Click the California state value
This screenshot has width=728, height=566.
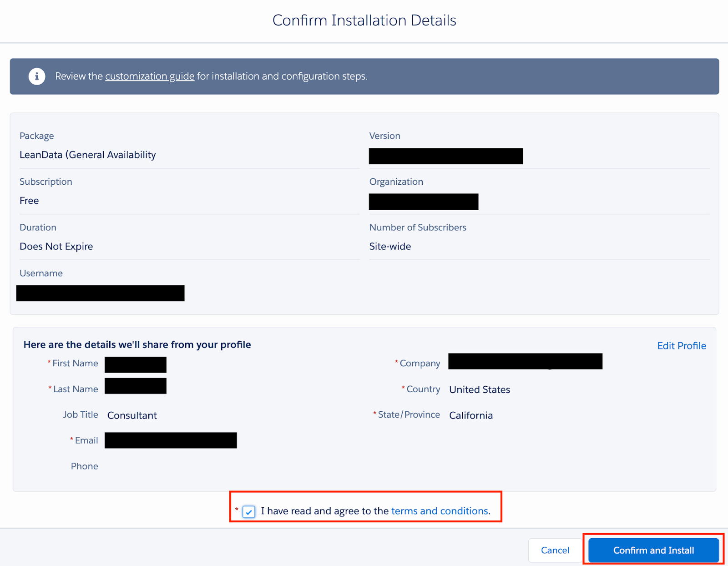tap(471, 415)
